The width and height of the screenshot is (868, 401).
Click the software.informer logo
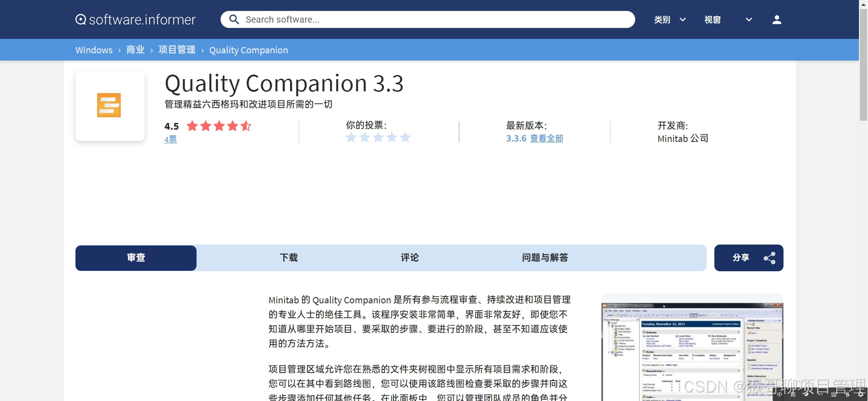[x=135, y=19]
